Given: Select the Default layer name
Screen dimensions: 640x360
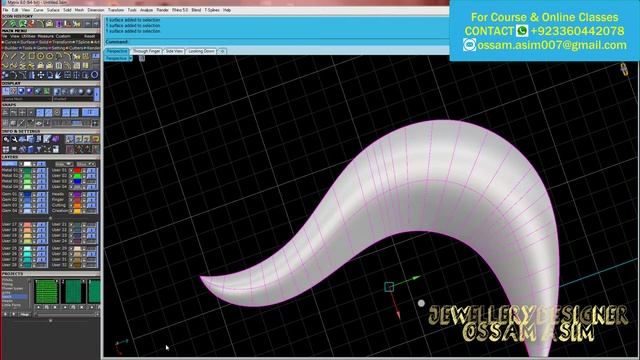Looking at the screenshot, I should (x=9, y=164).
